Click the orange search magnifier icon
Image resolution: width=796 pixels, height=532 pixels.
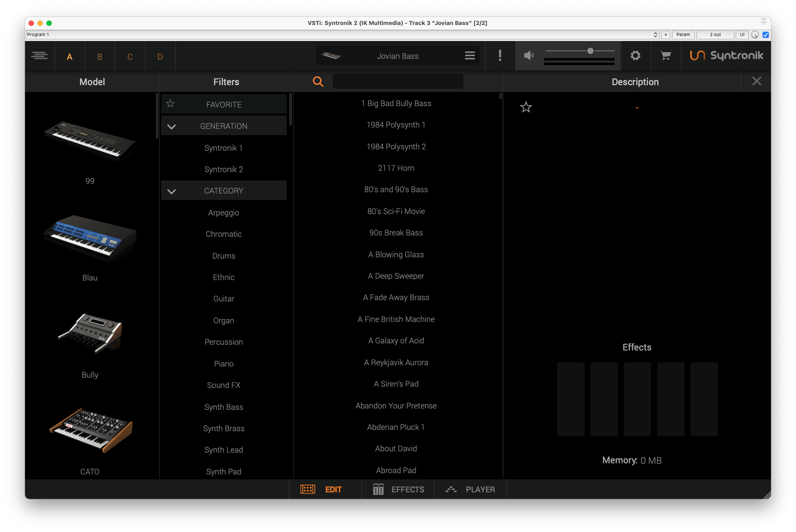click(x=318, y=82)
